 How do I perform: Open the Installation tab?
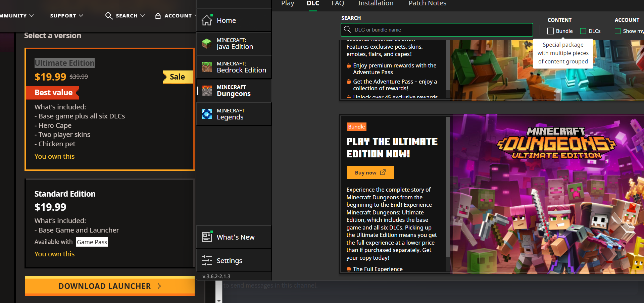[x=376, y=3]
